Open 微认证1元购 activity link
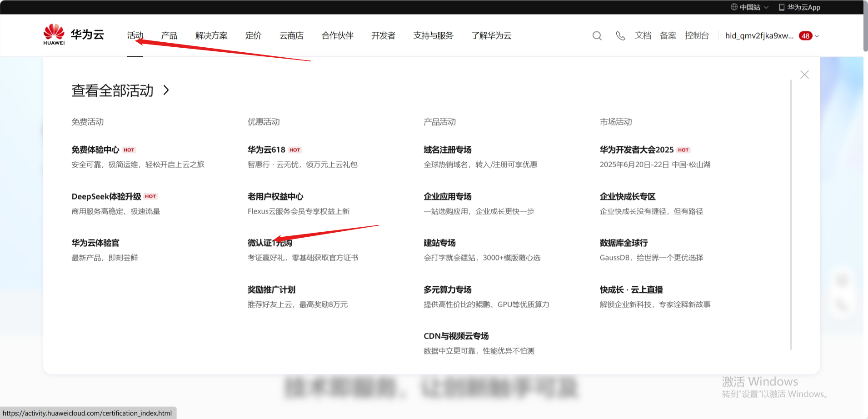The width and height of the screenshot is (868, 419). pyautogui.click(x=270, y=243)
